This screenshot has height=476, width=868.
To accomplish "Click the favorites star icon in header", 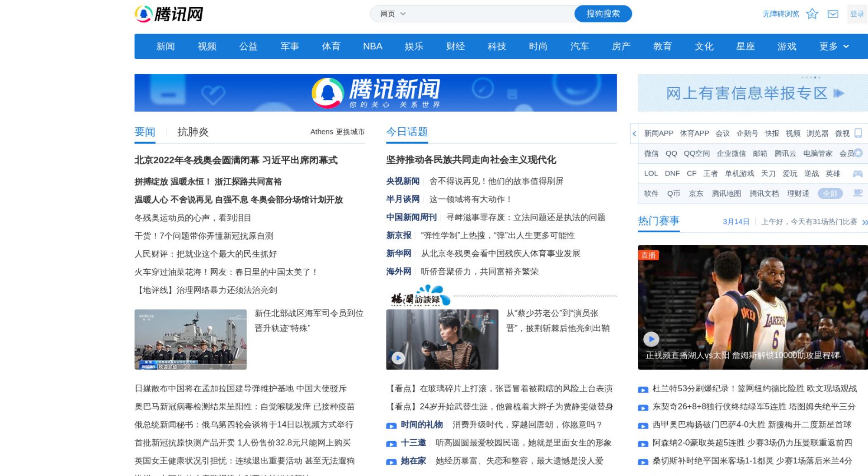I will pos(812,14).
